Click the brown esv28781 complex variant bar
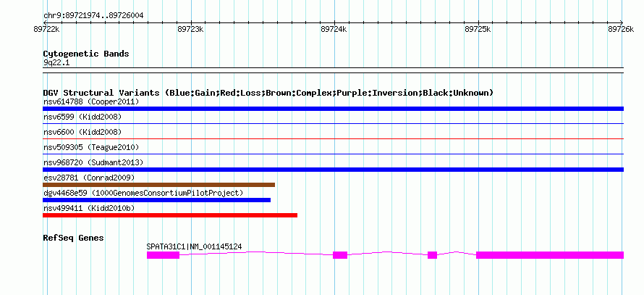 point(159,185)
